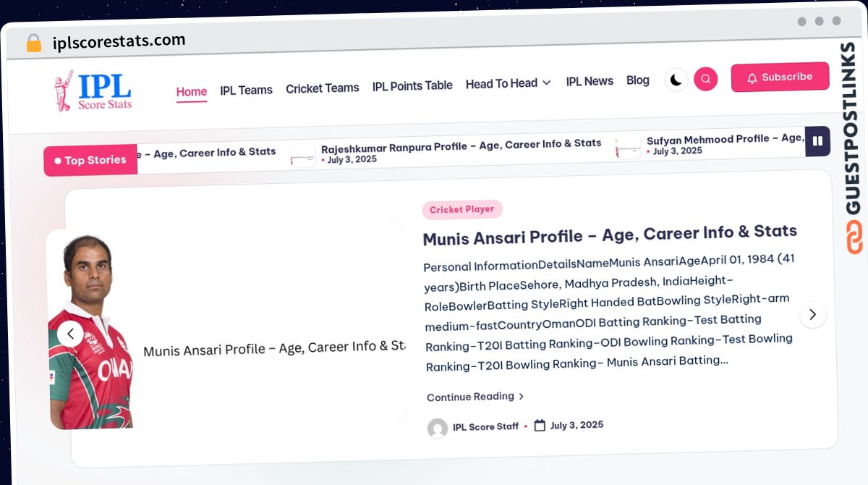This screenshot has height=485, width=868.
Task: Click date under Sufyan Mehmood story
Action: coord(677,151)
